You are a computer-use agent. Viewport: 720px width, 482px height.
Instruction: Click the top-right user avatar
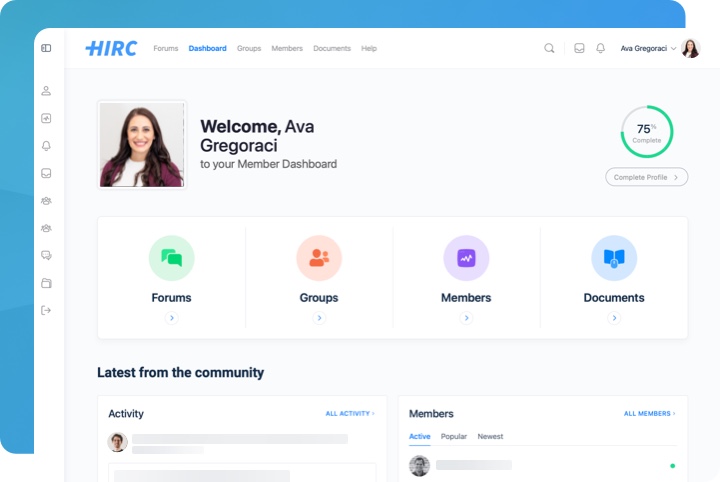pyautogui.click(x=690, y=48)
